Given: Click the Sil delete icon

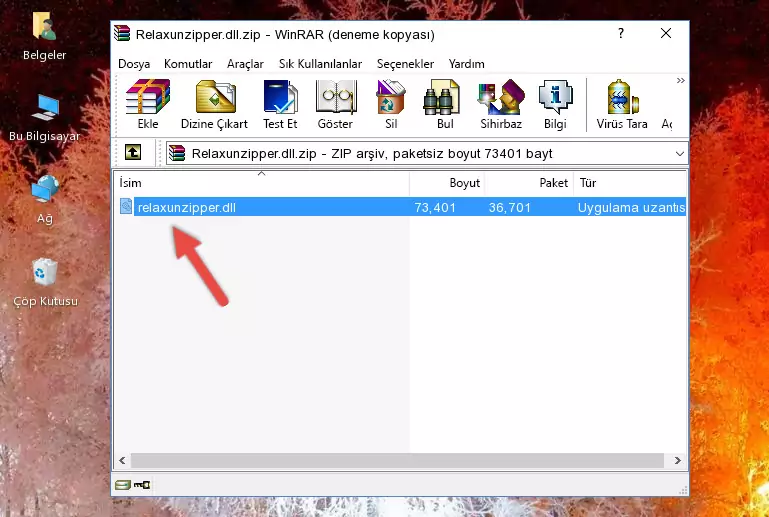Looking at the screenshot, I should click(391, 104).
